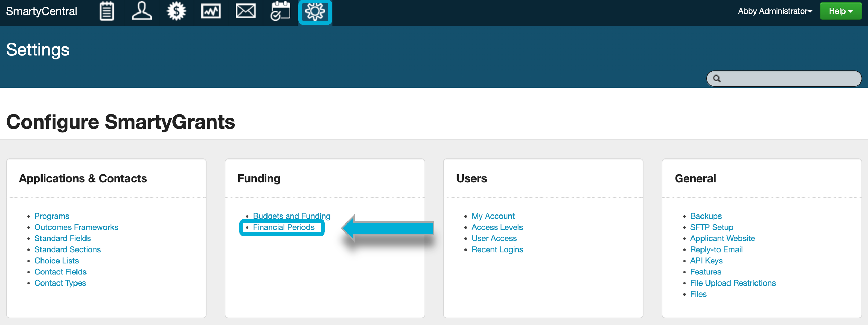Open the reports chart icon in the navbar

211,11
